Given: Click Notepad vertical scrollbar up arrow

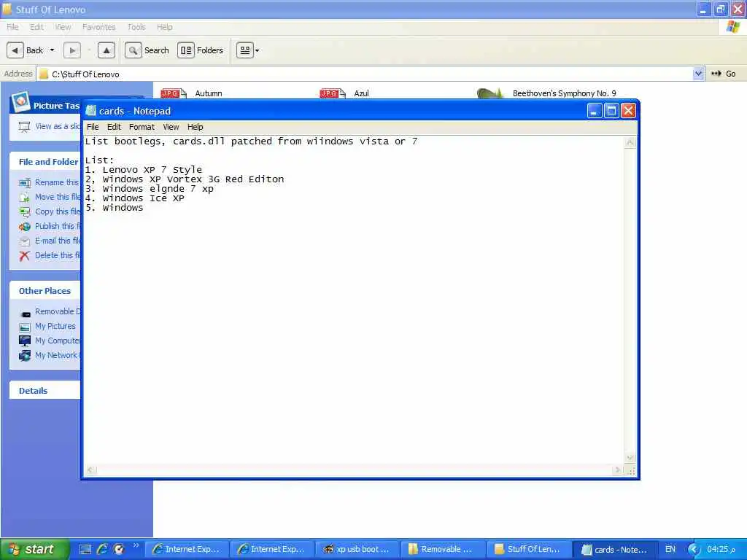Looking at the screenshot, I should pyautogui.click(x=630, y=142).
